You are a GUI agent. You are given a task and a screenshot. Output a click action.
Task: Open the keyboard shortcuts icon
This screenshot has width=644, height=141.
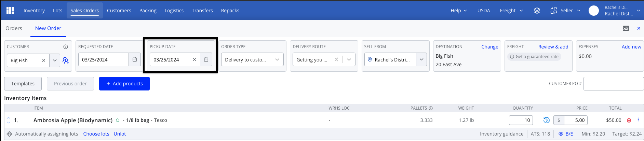(626, 28)
